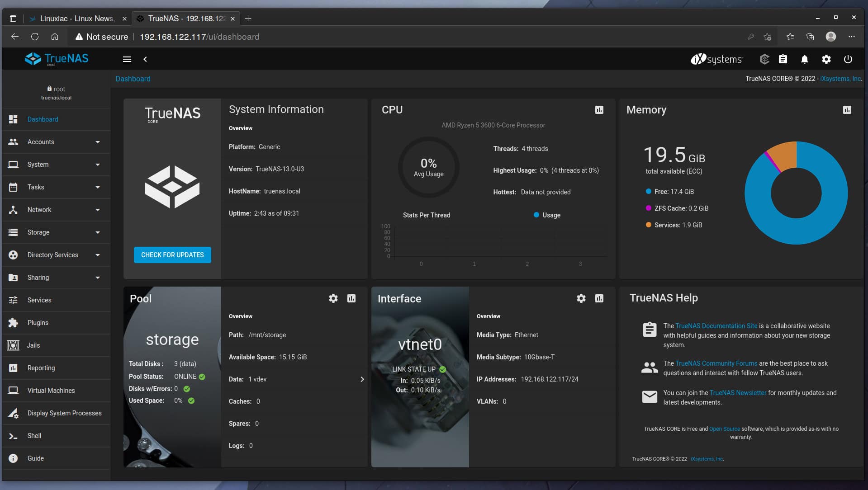Click the iXsystems logo

click(716, 59)
